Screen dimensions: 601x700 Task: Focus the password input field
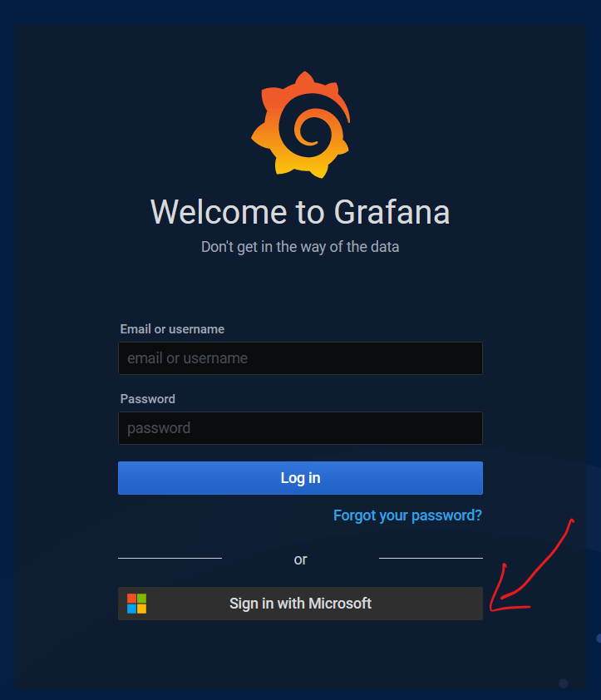coord(300,428)
